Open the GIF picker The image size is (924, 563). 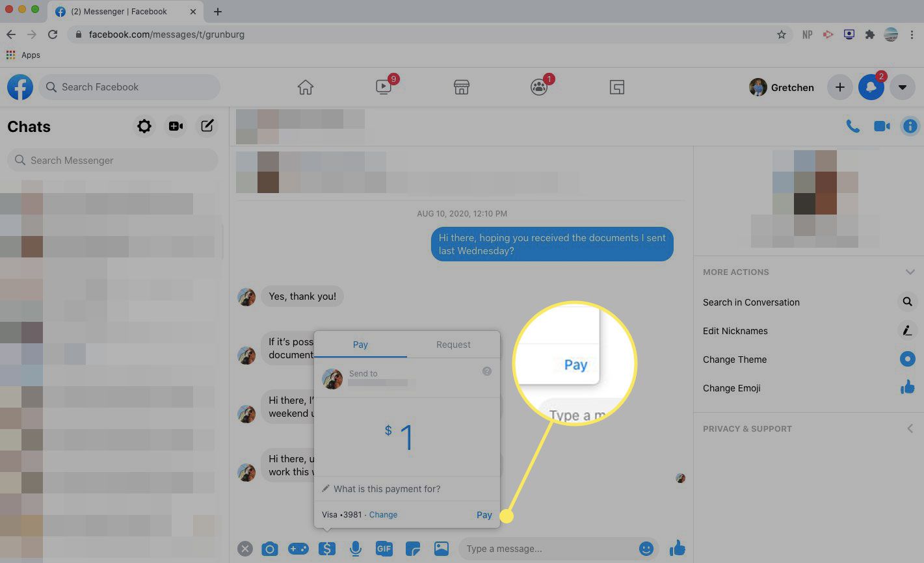[384, 549]
